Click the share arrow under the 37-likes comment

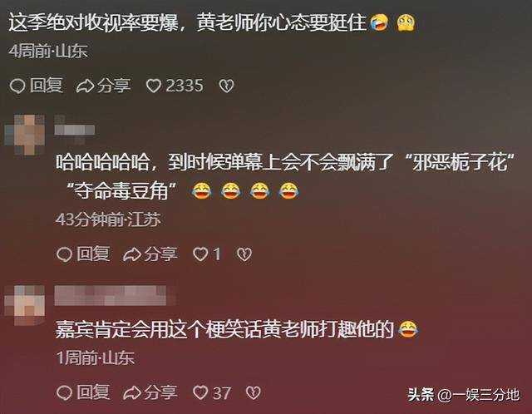click(131, 393)
